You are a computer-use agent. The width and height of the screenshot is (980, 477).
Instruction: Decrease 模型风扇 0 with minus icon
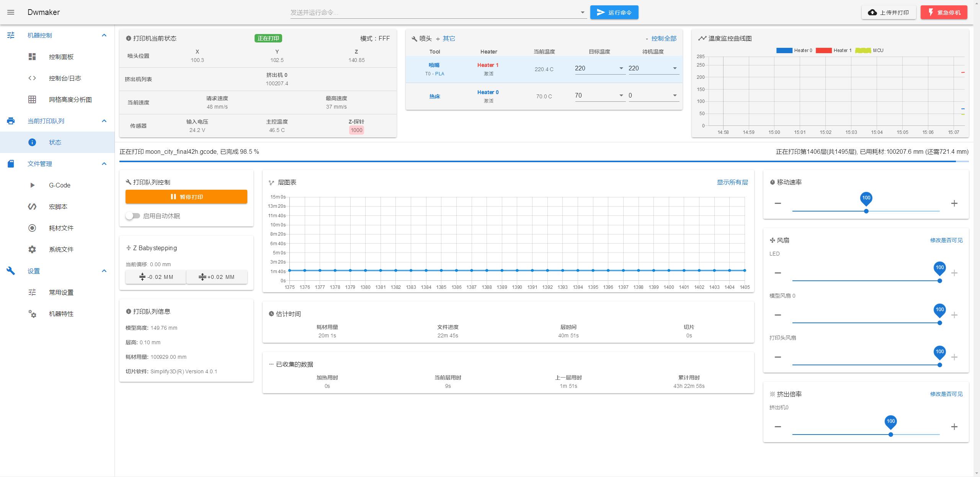click(777, 315)
